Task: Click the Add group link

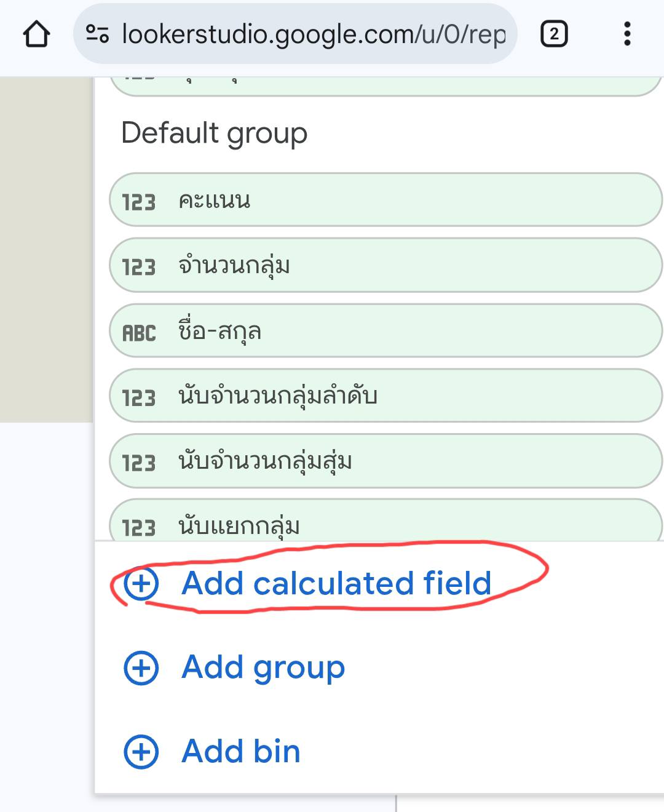Action: 263,667
